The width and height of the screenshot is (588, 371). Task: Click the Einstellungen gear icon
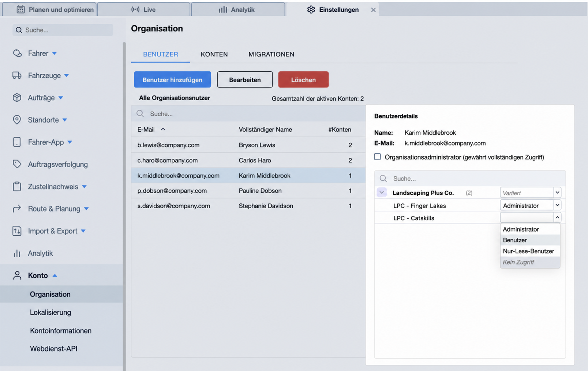click(311, 10)
